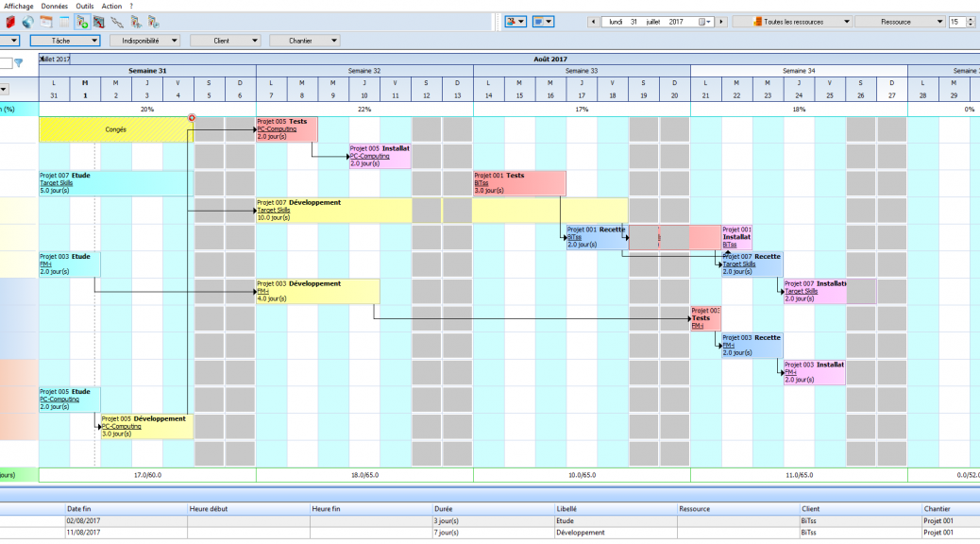Click the 18.0/65.0 week total cell

tap(364, 475)
